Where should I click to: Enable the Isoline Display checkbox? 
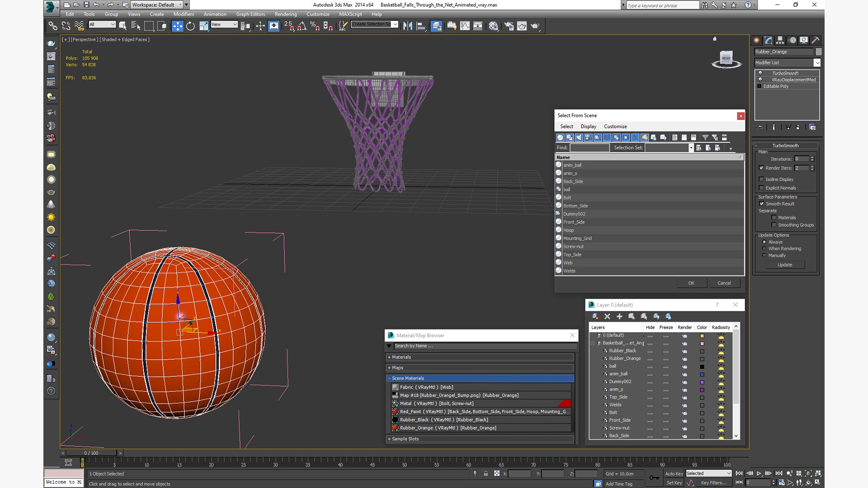[x=761, y=179]
